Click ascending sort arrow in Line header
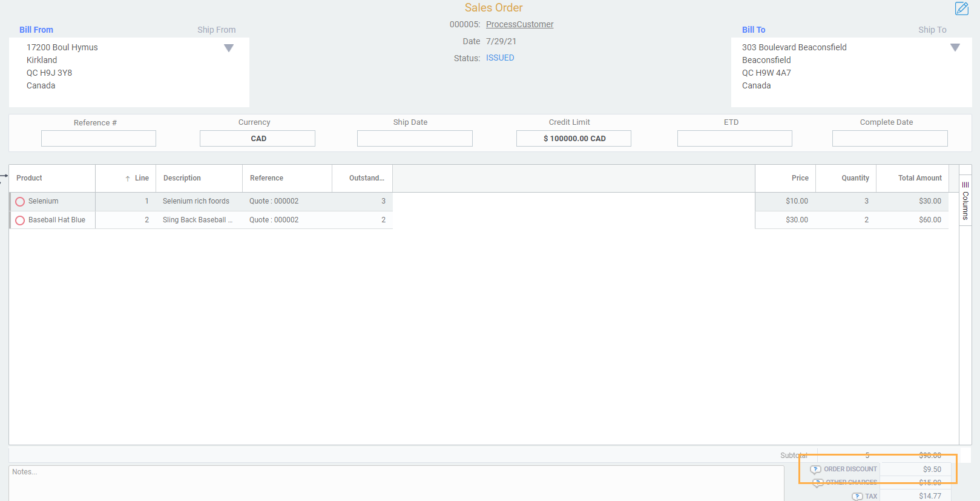 click(x=128, y=179)
